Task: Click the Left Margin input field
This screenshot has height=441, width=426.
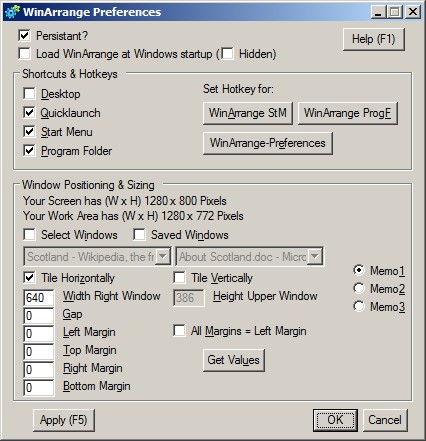Action: click(39, 334)
